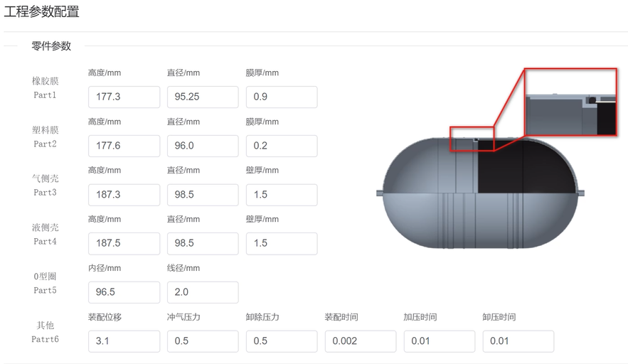Click the 装配位移 column label

pyautogui.click(x=105, y=317)
